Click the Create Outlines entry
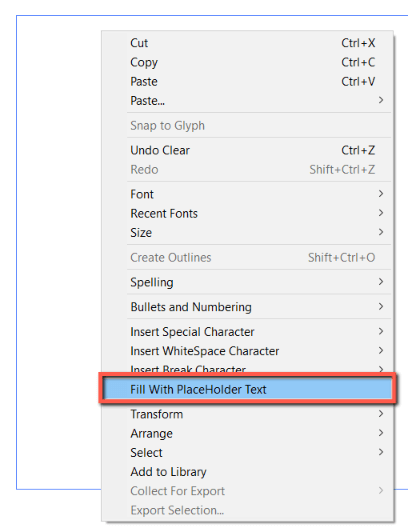 (247, 257)
